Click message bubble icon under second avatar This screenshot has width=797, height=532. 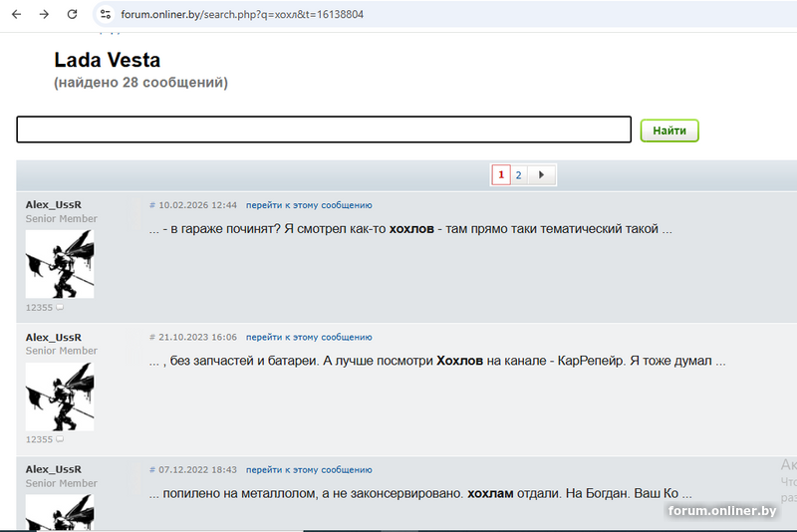point(60,439)
